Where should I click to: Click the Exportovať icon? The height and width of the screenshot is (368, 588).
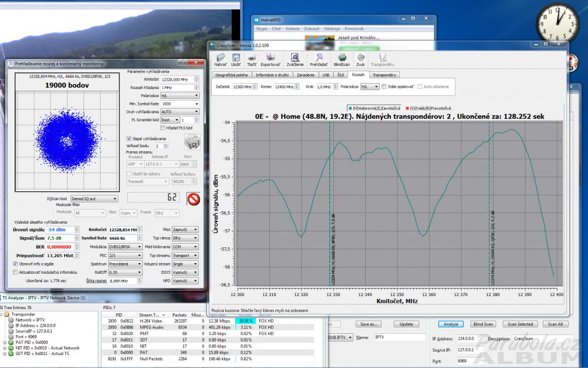270,58
